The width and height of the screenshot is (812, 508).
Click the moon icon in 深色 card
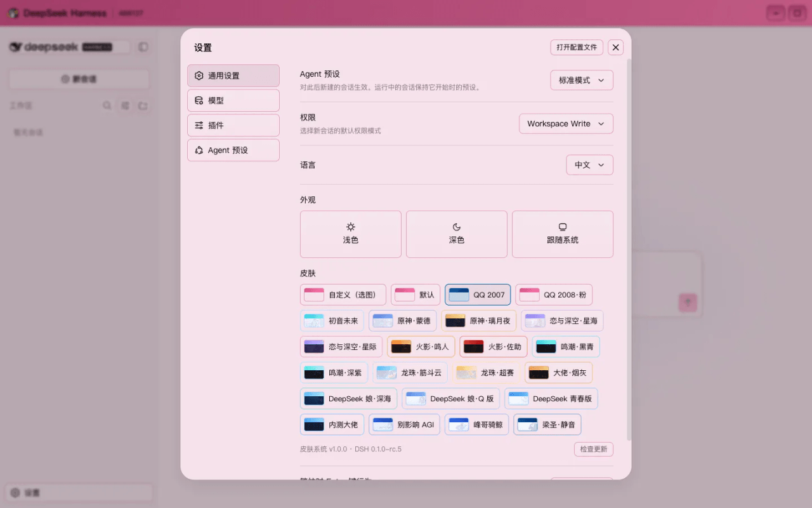tap(457, 227)
